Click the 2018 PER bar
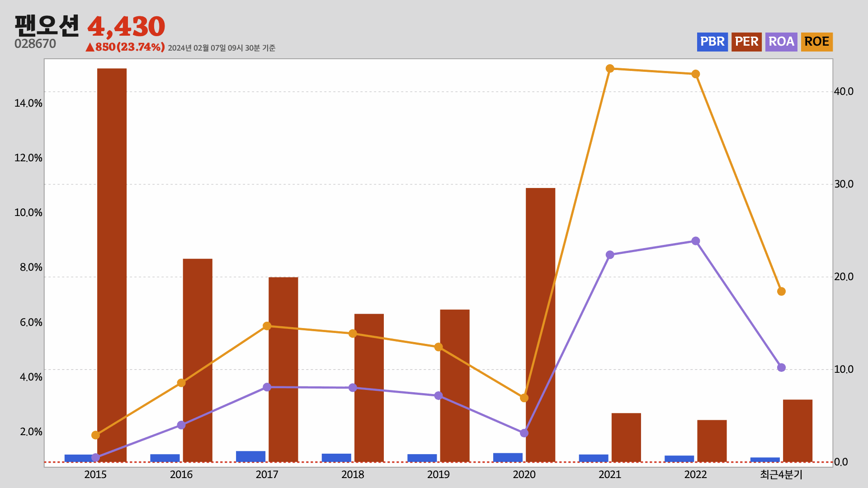 369,388
